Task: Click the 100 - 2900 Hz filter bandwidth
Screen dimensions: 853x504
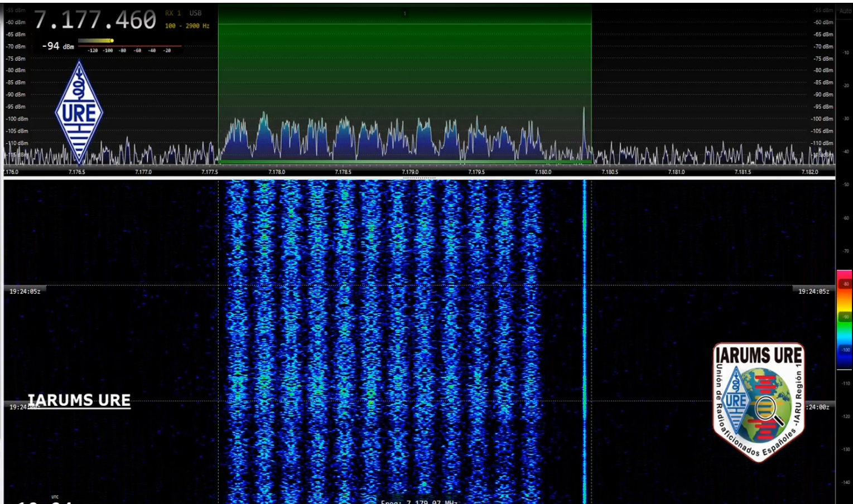Action: point(187,26)
